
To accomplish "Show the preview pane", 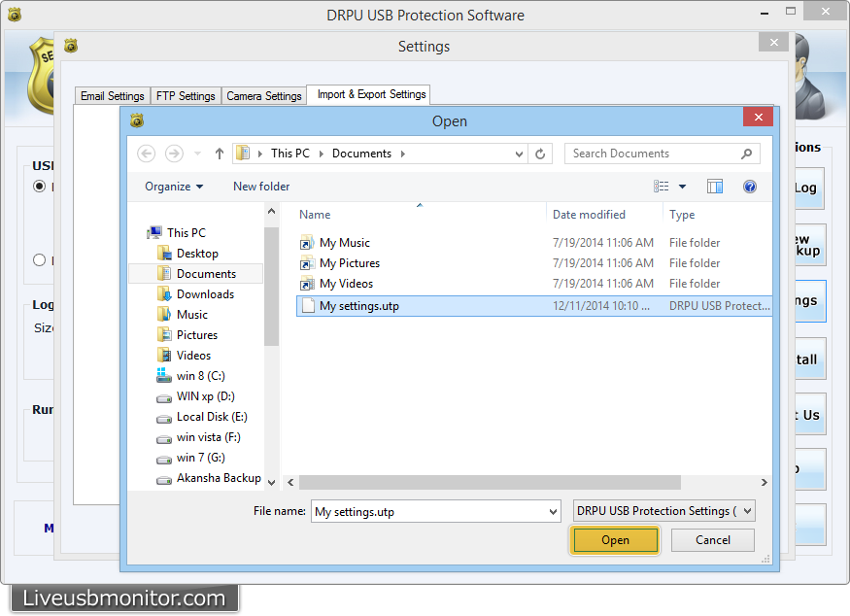I will tap(715, 187).
